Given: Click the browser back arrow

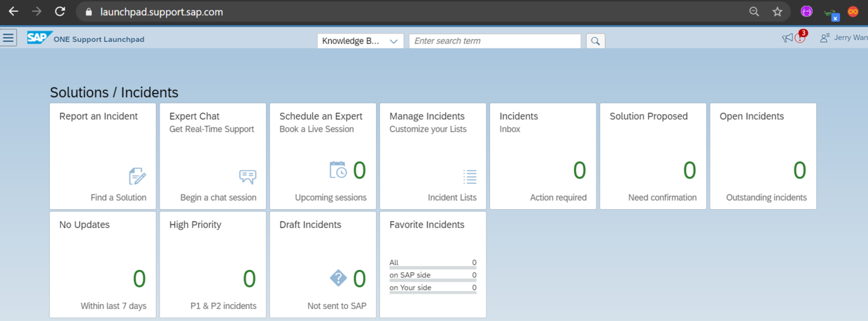Looking at the screenshot, I should [13, 12].
